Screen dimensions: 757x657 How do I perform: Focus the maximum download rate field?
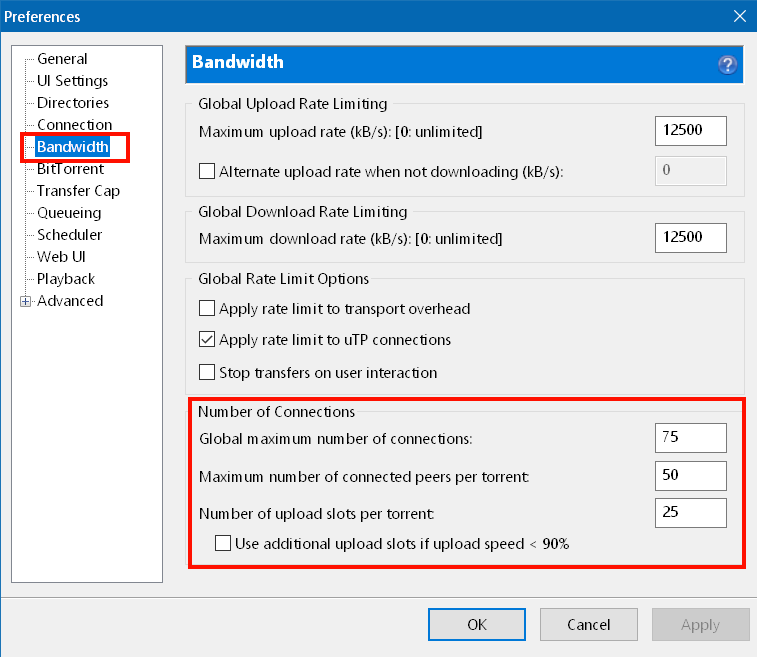click(690, 238)
